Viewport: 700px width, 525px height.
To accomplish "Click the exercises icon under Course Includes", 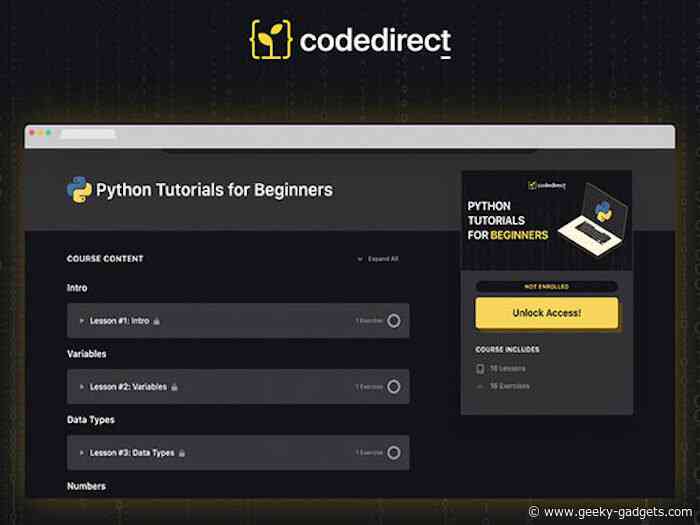I will coord(480,386).
